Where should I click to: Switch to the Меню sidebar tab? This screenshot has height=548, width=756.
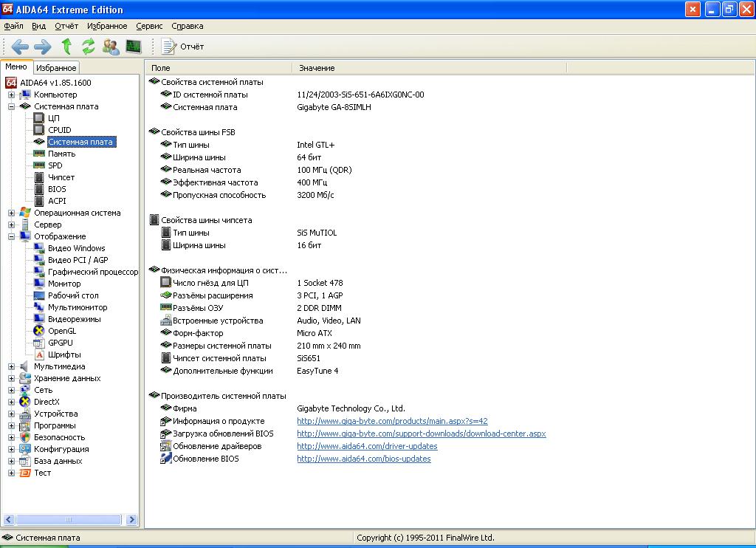[16, 67]
